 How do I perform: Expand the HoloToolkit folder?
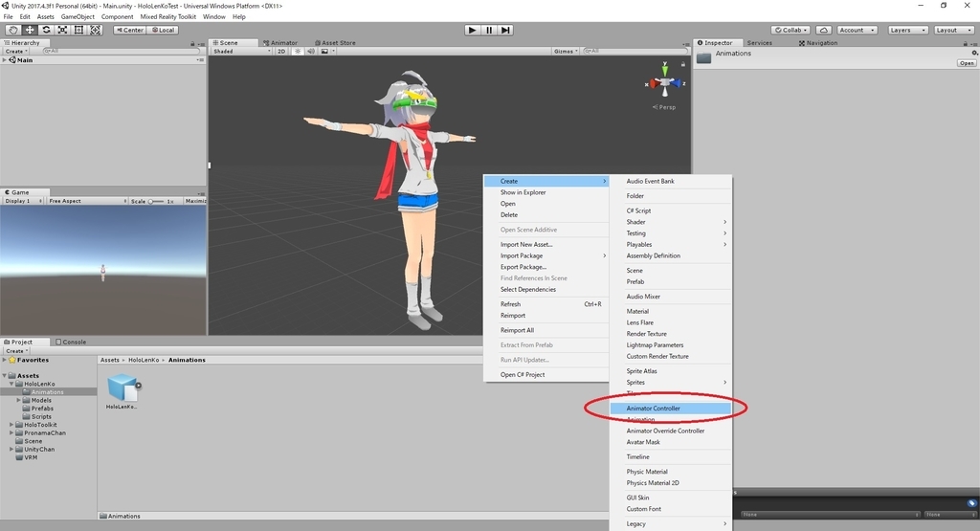click(11, 425)
